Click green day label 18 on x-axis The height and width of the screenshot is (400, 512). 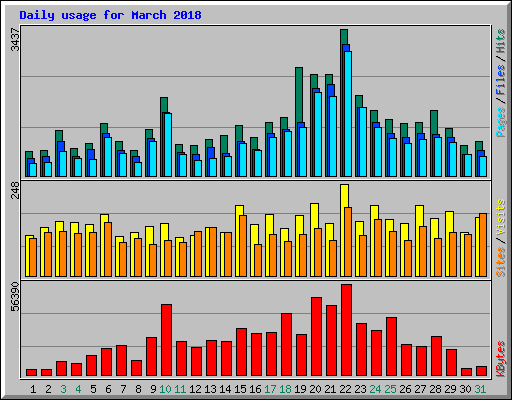click(x=285, y=389)
